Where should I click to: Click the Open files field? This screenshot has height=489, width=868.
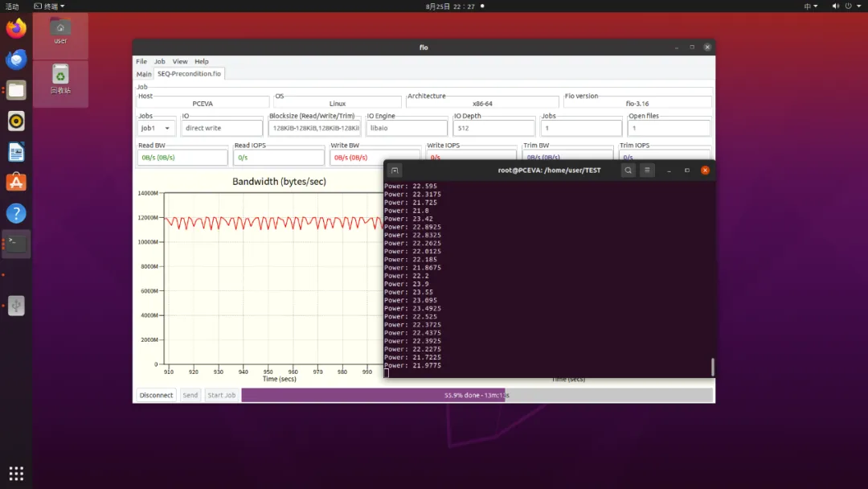(x=669, y=128)
